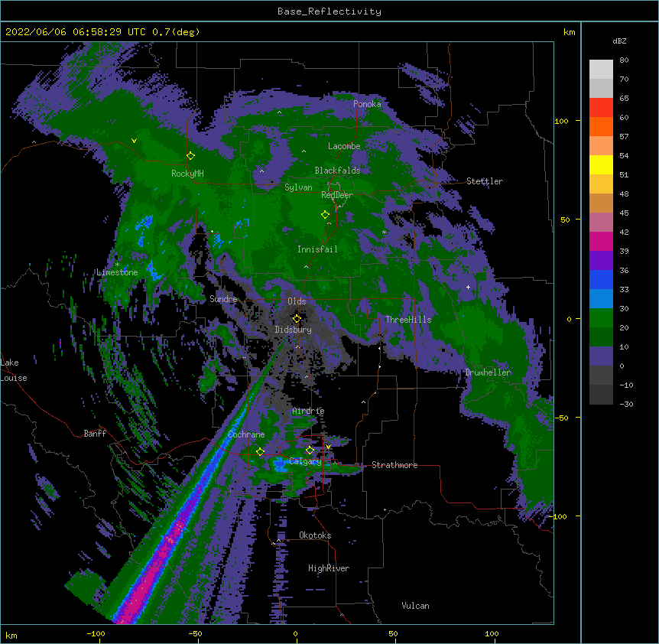Image resolution: width=659 pixels, height=644 pixels.
Task: Click the Lacombe city label
Action: pyautogui.click(x=344, y=146)
